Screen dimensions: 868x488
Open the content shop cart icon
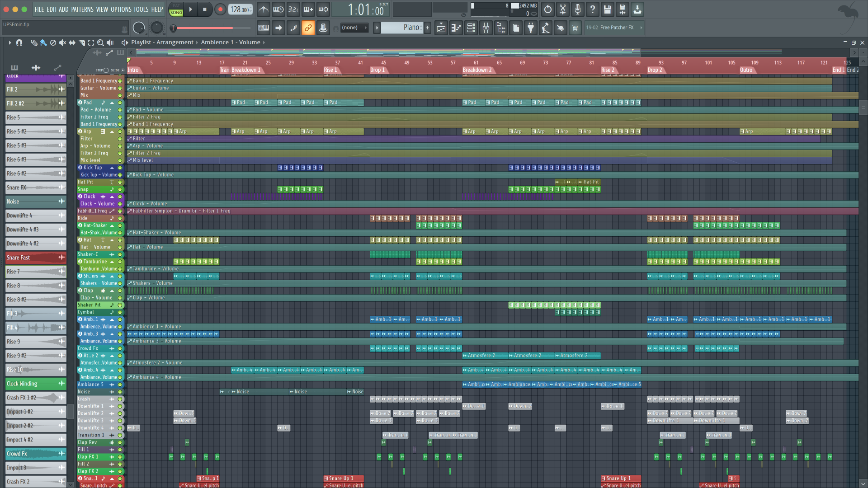click(x=575, y=28)
